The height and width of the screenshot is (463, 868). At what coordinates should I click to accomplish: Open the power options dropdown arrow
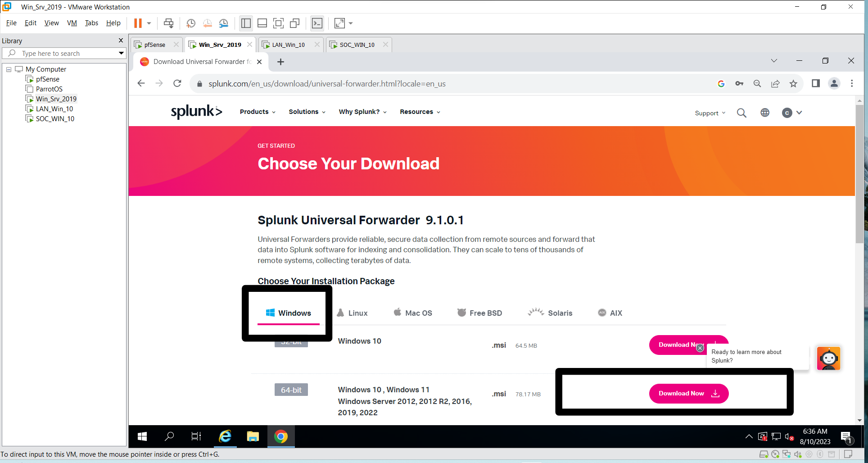click(x=149, y=23)
